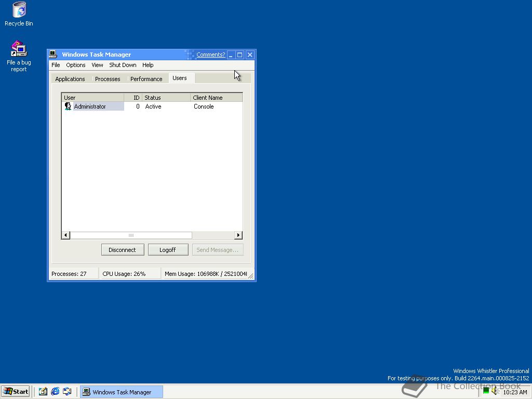The image size is (532, 399).
Task: Click the third Quick Launch icon beside Internet Explorer
Action: pyautogui.click(x=67, y=392)
